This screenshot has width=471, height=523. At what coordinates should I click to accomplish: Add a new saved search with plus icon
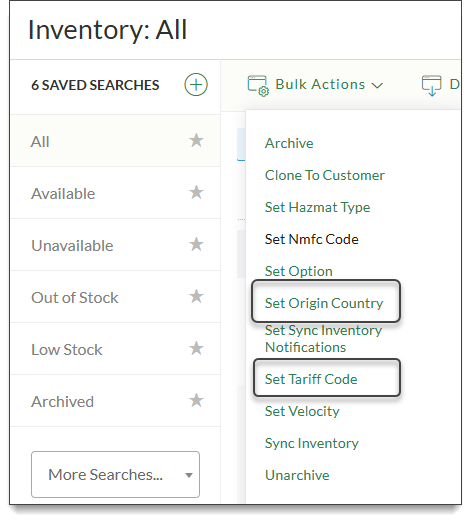(196, 84)
